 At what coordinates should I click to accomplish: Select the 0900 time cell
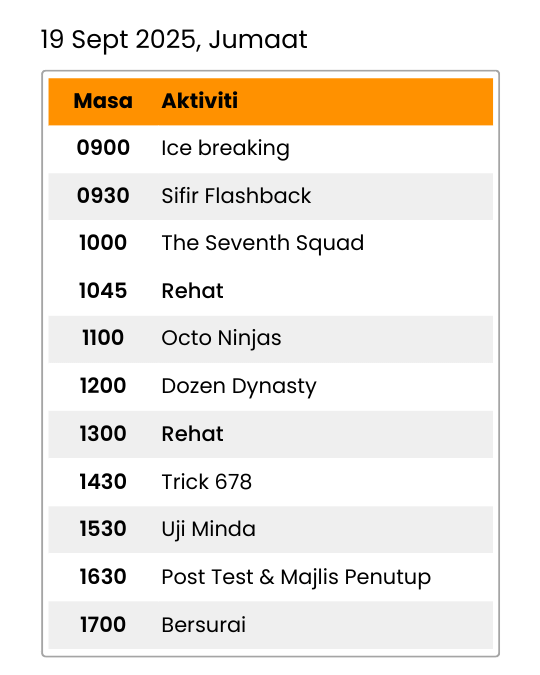103,148
